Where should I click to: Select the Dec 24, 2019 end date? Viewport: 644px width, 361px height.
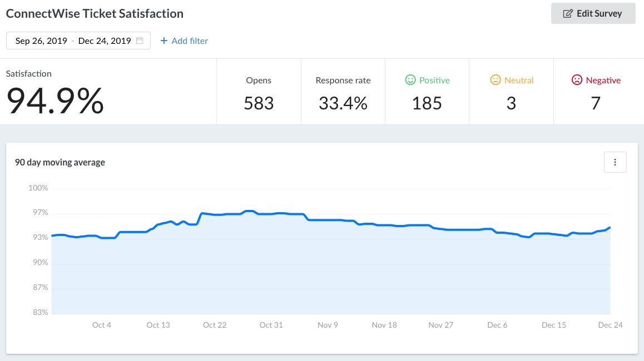tap(105, 41)
